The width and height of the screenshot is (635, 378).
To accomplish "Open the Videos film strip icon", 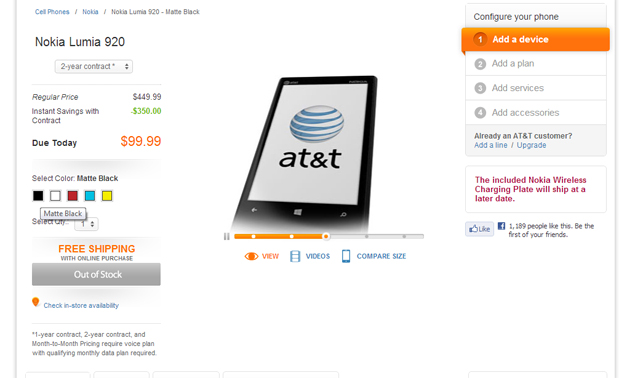I will click(x=295, y=256).
